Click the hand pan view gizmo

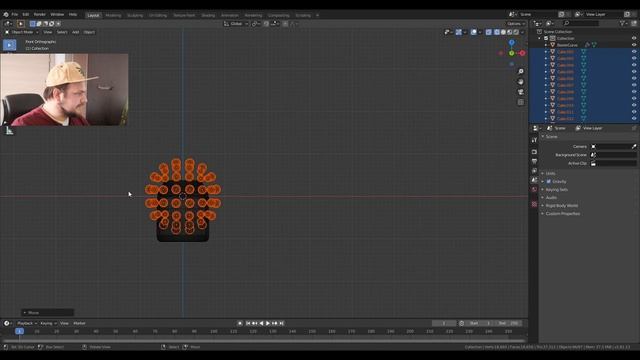520,82
